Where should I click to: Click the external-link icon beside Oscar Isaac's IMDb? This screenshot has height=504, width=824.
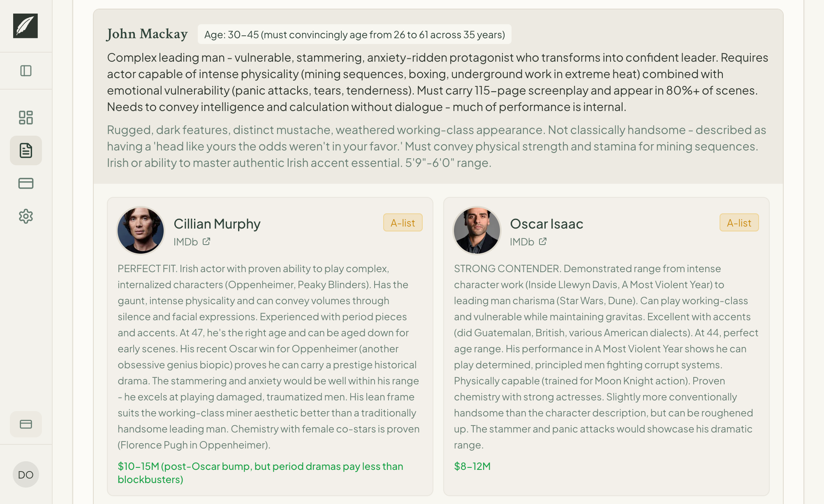coord(543,242)
